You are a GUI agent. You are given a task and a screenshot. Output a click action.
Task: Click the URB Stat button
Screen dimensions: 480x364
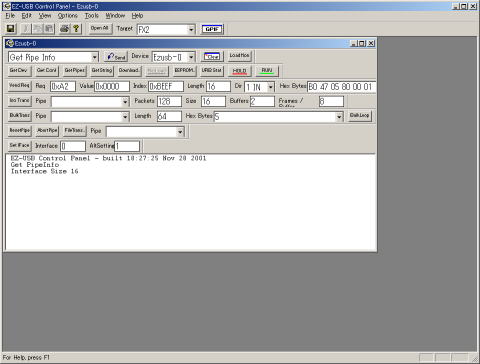tap(212, 71)
